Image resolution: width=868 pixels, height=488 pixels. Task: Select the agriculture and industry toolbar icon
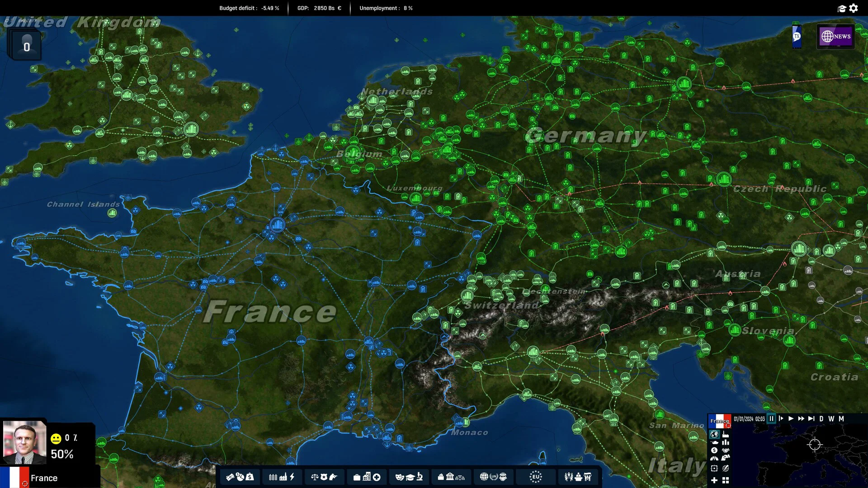click(281, 477)
